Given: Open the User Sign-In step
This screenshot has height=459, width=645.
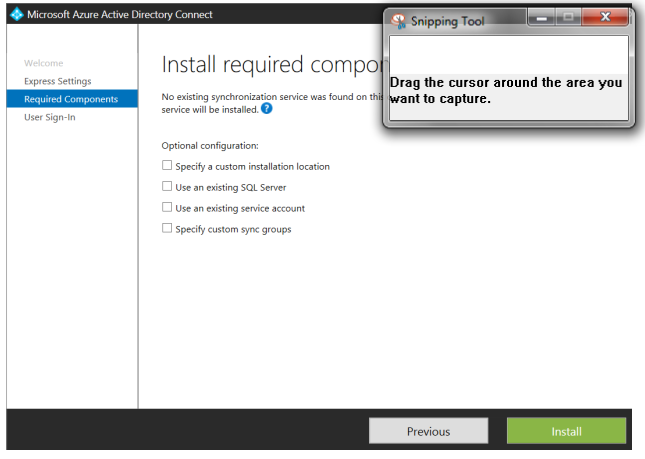Looking at the screenshot, I should pyautogui.click(x=50, y=117).
